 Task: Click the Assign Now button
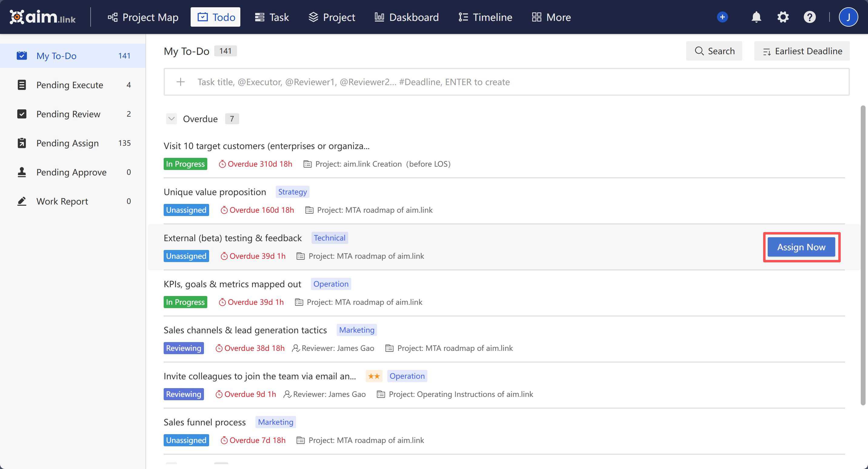(x=801, y=247)
